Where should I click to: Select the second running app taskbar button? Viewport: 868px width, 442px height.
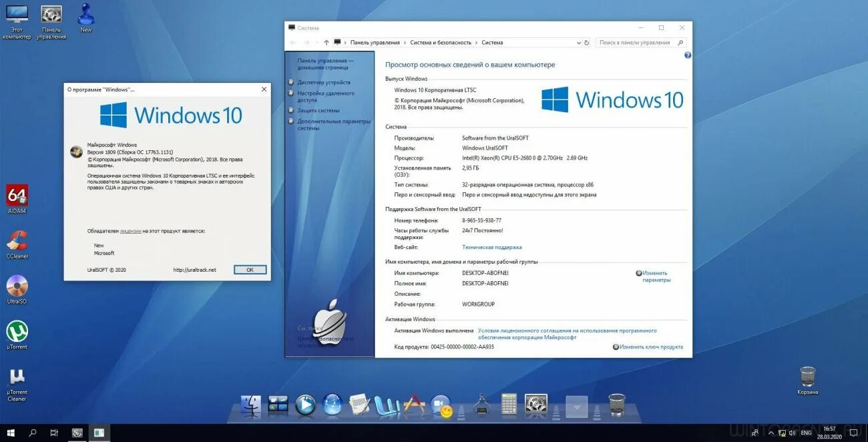[x=99, y=433]
